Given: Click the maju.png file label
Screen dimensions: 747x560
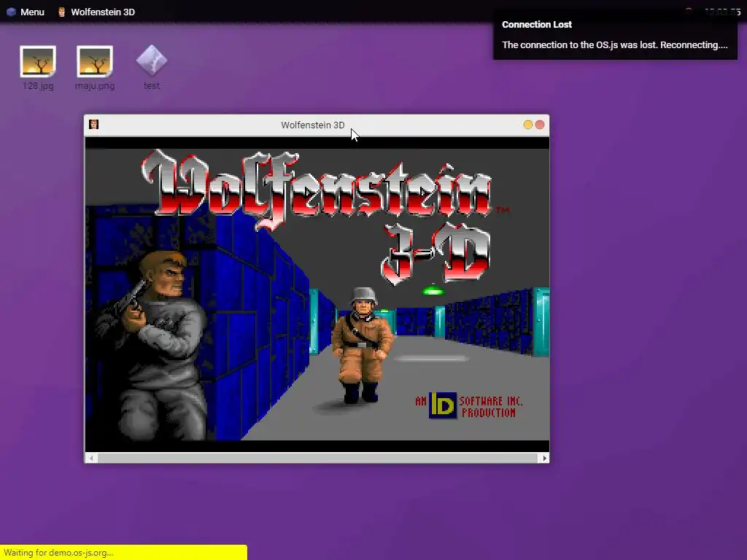Looking at the screenshot, I should coord(94,86).
